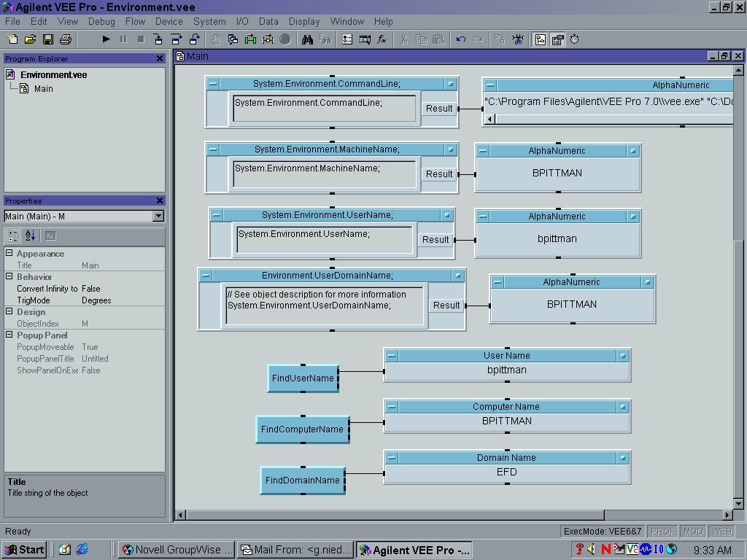This screenshot has height=560, width=747.
Task: Collapse the Appearance property category
Action: [9, 254]
